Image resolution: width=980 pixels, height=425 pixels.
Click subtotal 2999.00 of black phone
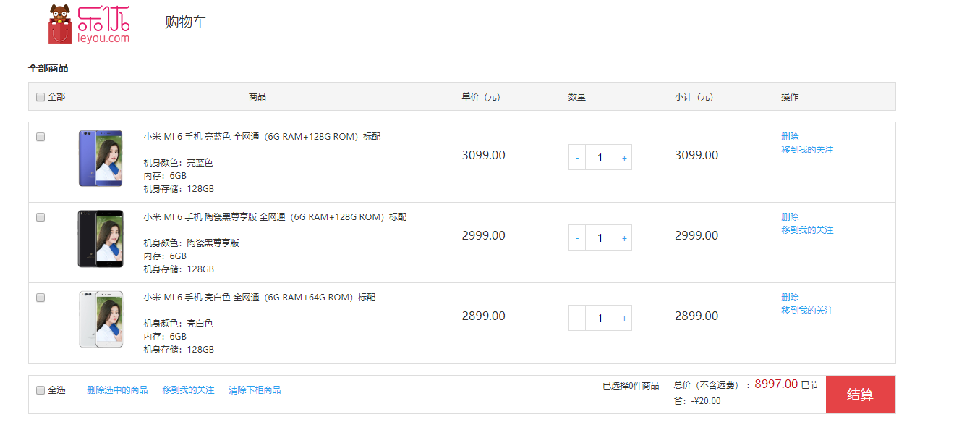click(x=696, y=235)
